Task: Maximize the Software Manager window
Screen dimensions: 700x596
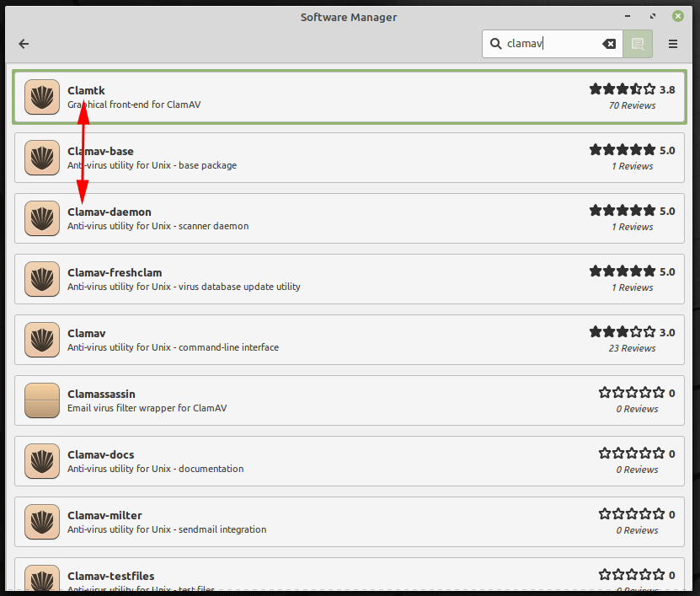Action: (x=653, y=17)
